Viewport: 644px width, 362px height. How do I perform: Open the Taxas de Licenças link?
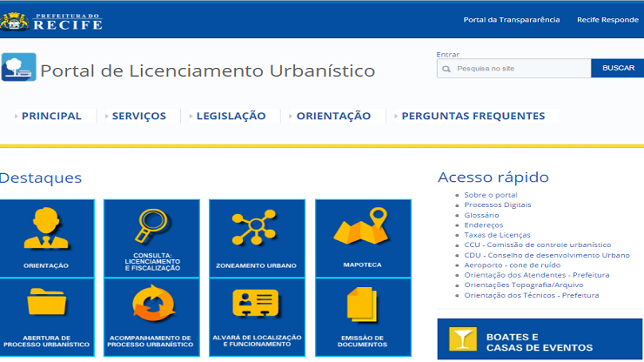pos(497,235)
